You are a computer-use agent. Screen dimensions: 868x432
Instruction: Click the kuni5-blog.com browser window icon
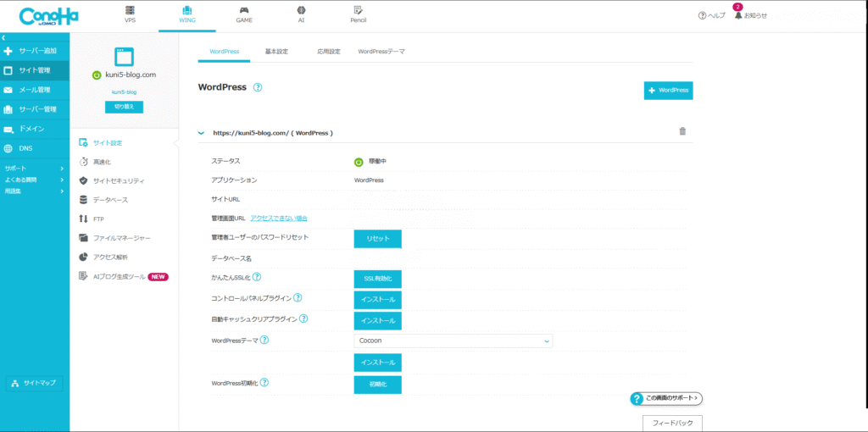124,57
